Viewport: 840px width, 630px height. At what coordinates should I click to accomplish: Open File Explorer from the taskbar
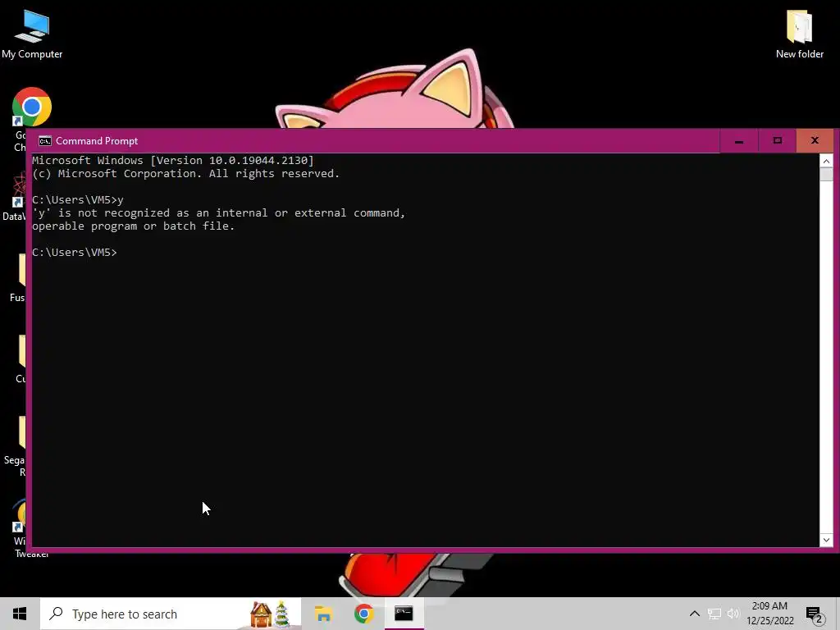(323, 614)
